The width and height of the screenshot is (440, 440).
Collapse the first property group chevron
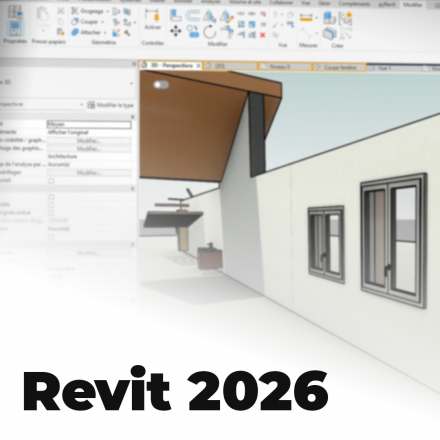(x=133, y=117)
